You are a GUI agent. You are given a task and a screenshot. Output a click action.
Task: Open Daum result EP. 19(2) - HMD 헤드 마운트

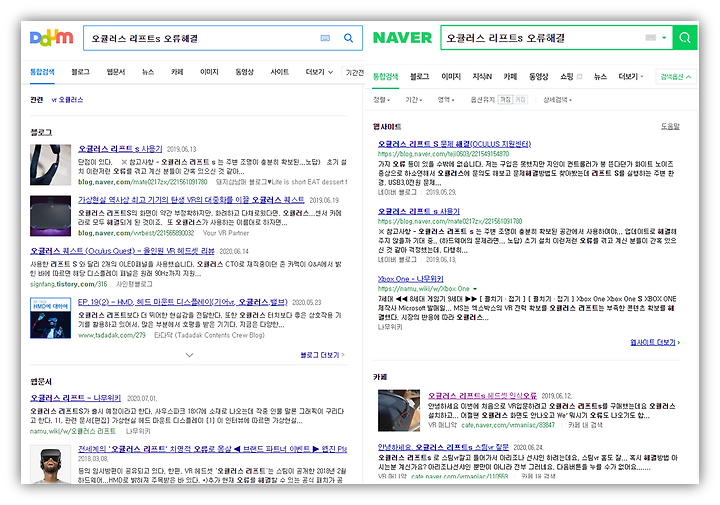[183, 302]
